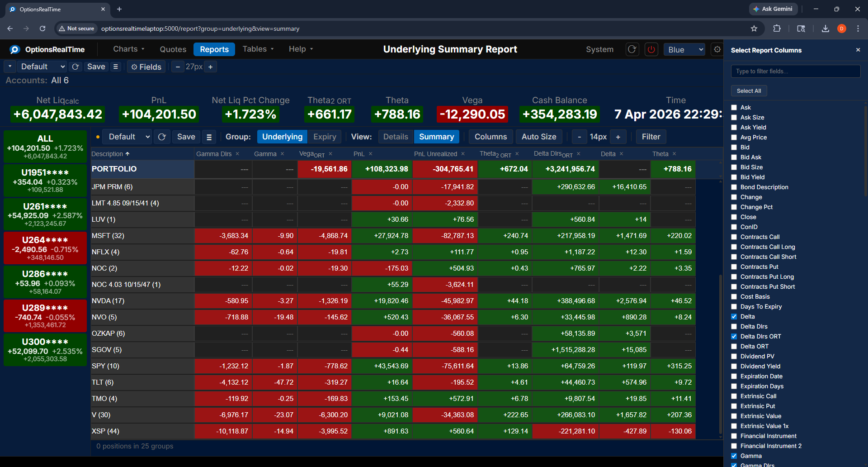
Task: Click the Fields button
Action: 146,67
